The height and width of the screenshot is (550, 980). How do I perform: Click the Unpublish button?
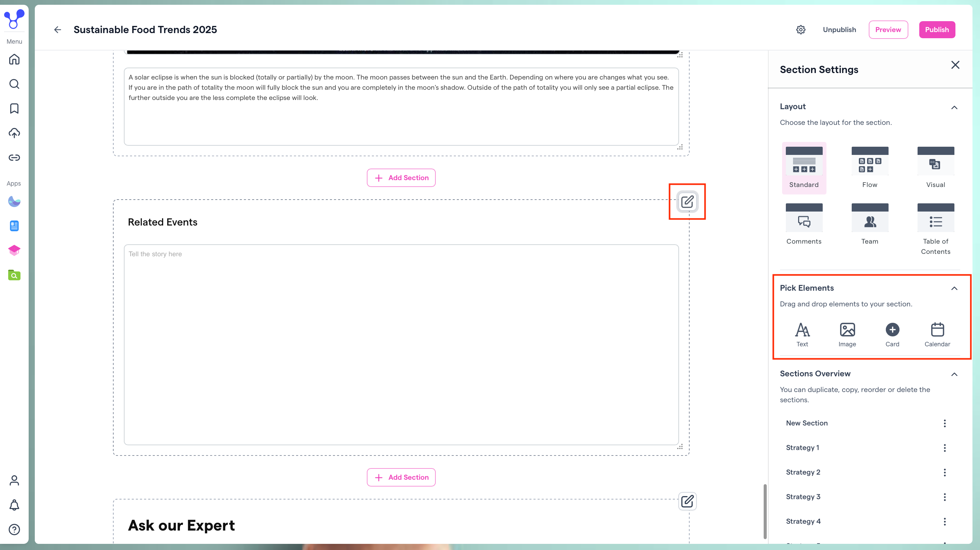tap(839, 30)
